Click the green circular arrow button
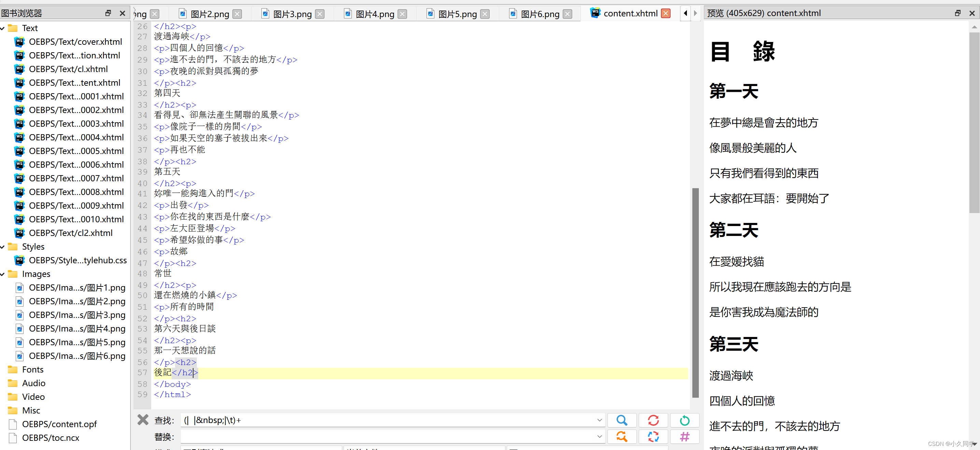The width and height of the screenshot is (980, 450). tap(684, 420)
